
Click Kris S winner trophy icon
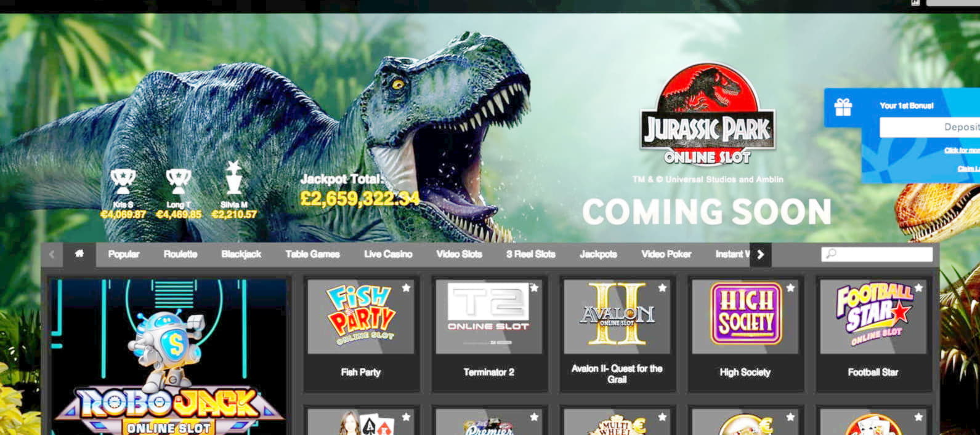coord(123,182)
